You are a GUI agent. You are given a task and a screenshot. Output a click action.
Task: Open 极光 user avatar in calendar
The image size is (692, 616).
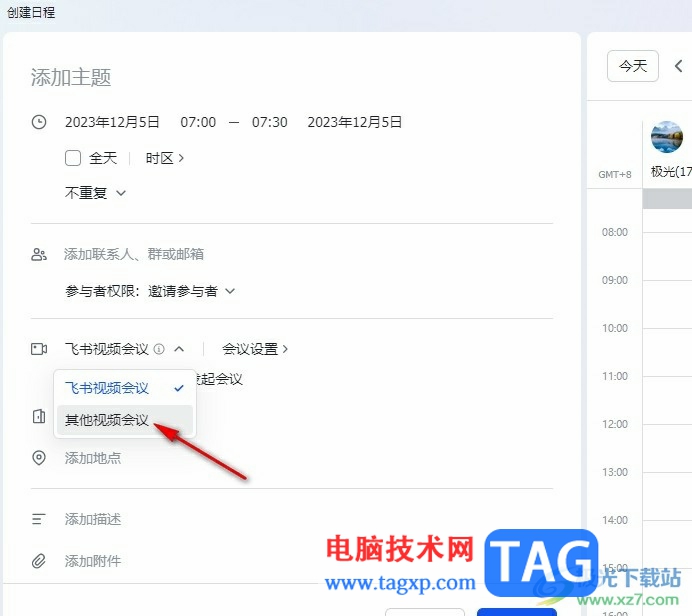click(667, 137)
